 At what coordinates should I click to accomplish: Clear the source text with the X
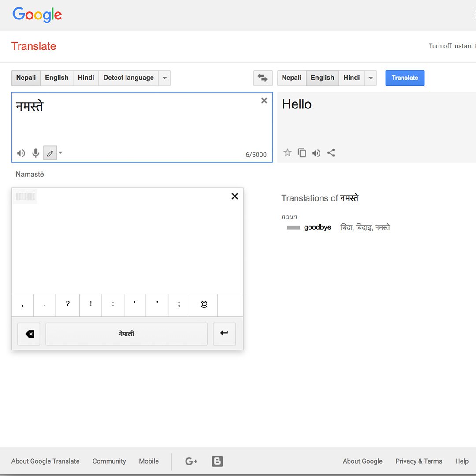click(264, 100)
